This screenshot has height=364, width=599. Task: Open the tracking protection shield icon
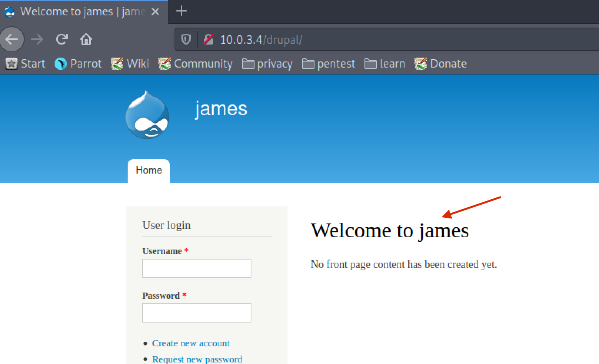coord(186,39)
